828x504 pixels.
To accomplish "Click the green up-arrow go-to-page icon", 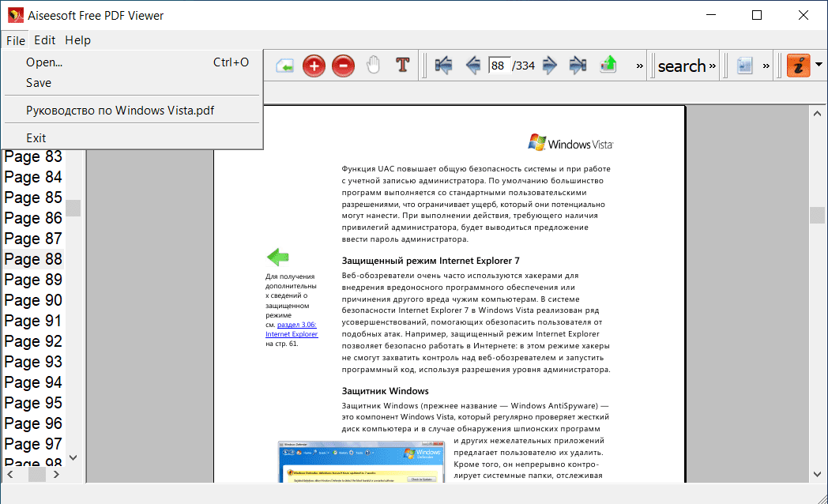I will 608,65.
